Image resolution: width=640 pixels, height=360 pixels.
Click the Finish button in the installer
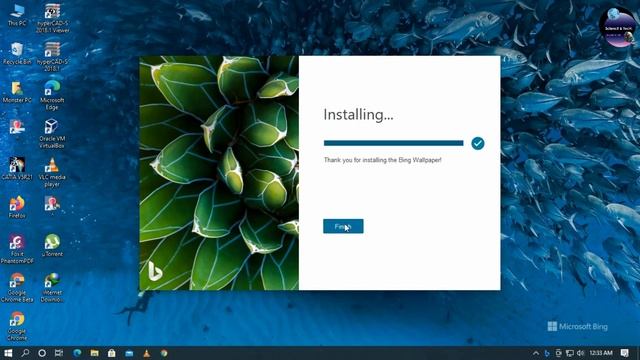(x=343, y=226)
